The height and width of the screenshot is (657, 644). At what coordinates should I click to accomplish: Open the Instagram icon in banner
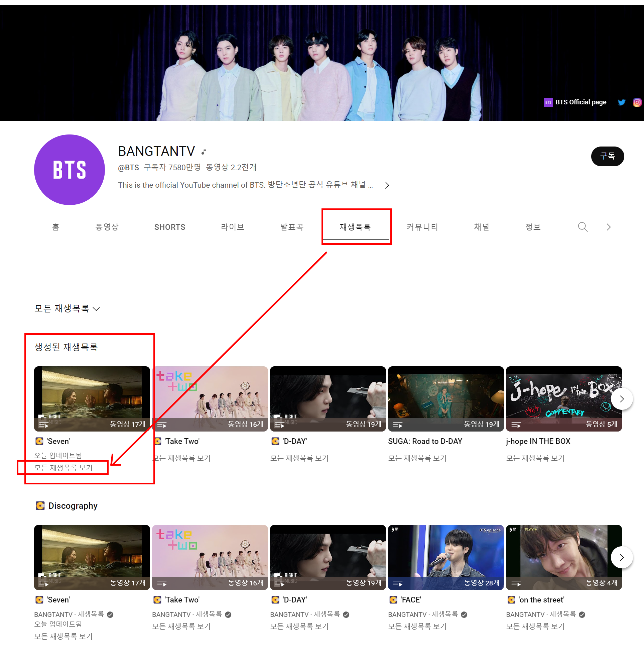click(x=637, y=102)
